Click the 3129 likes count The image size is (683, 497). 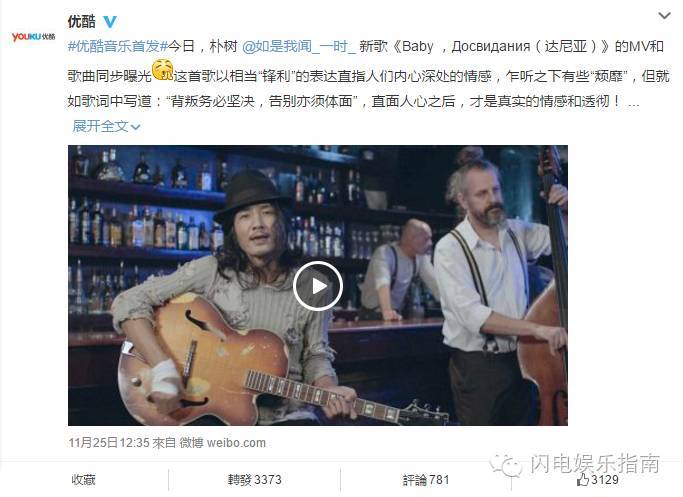(x=605, y=480)
